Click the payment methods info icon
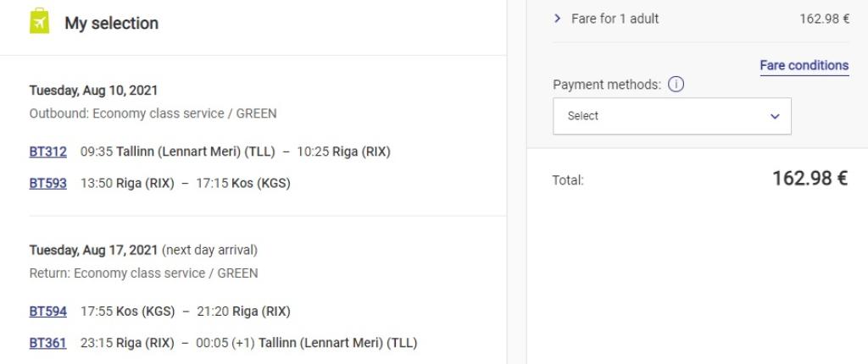Viewport: 868px width, 364px height. pos(676,85)
